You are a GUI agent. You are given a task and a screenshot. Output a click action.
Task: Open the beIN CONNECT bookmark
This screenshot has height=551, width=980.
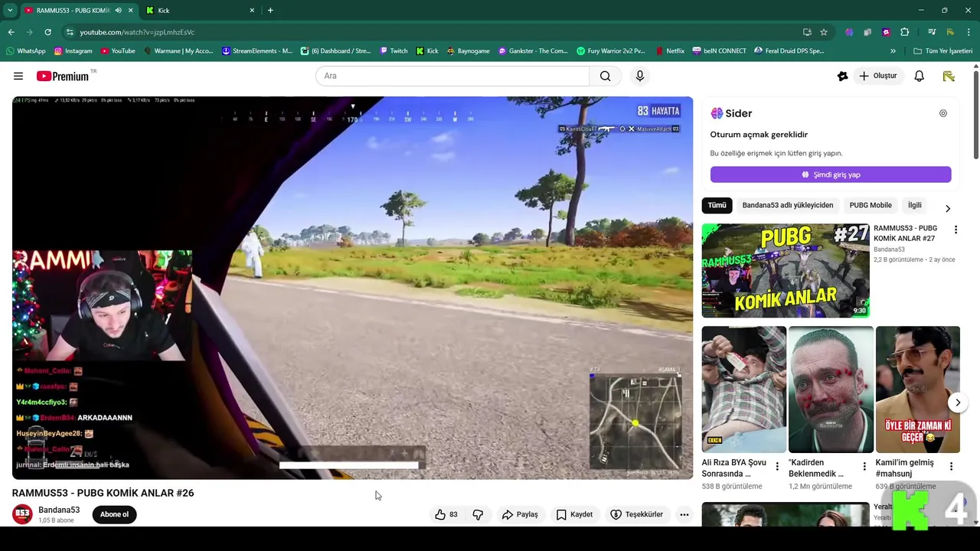pos(719,51)
